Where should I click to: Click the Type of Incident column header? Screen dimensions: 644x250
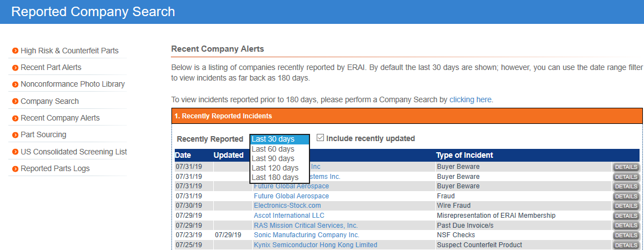465,156
